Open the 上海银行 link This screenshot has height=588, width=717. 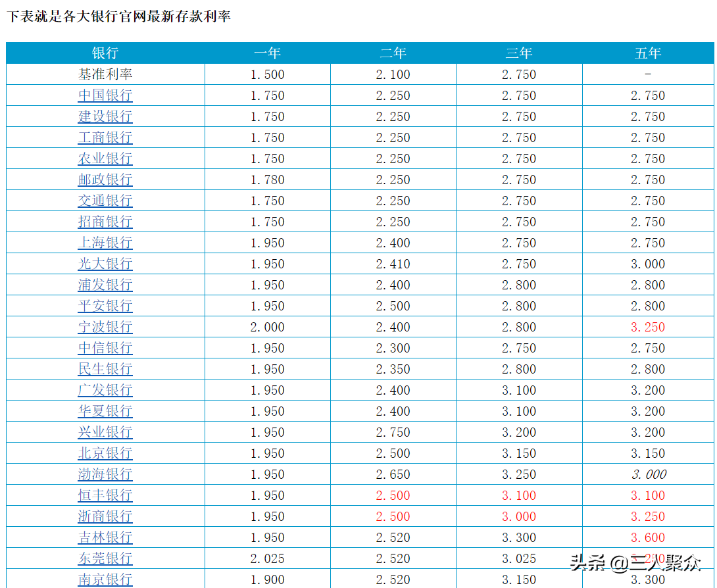coord(105,242)
